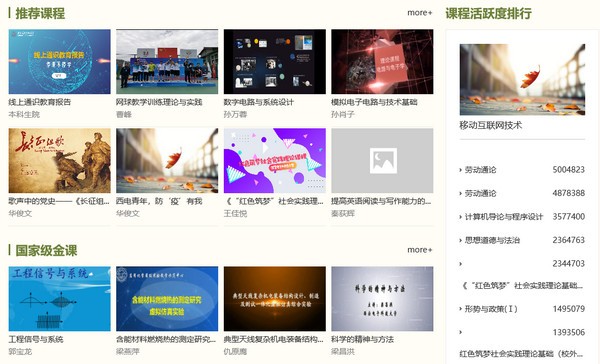Click the first 劳动通论 ranking entry
Viewport: 600px width, 364px height.
click(480, 170)
